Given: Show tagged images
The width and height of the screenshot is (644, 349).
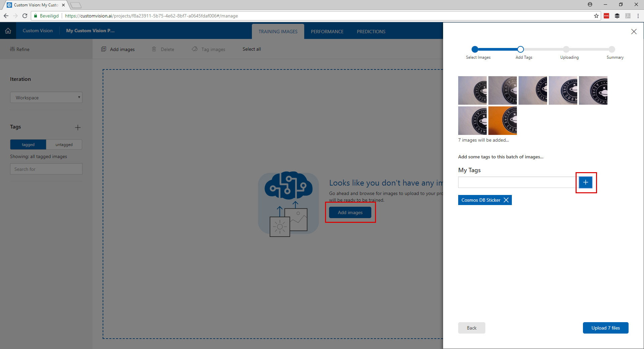Looking at the screenshot, I should click(x=28, y=145).
